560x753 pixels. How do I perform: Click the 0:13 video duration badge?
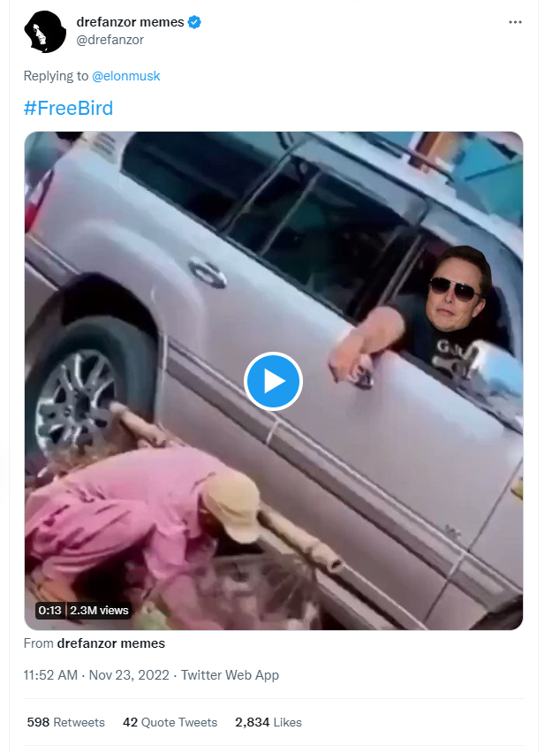pos(50,611)
